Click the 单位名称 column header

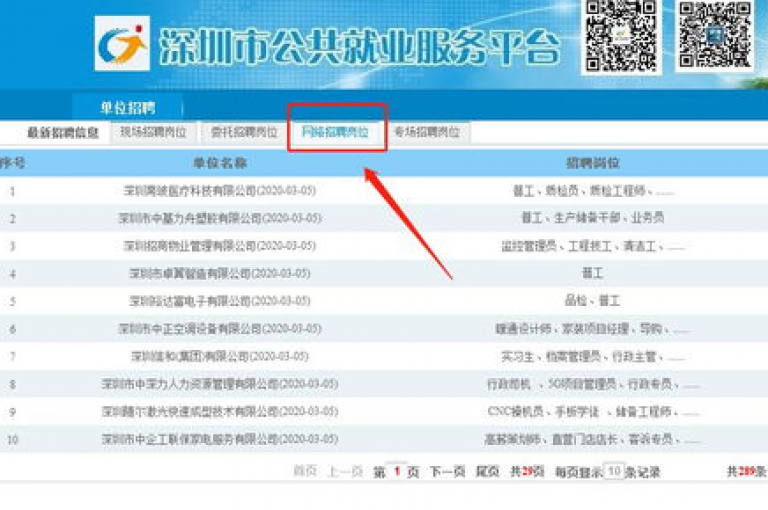click(x=220, y=163)
